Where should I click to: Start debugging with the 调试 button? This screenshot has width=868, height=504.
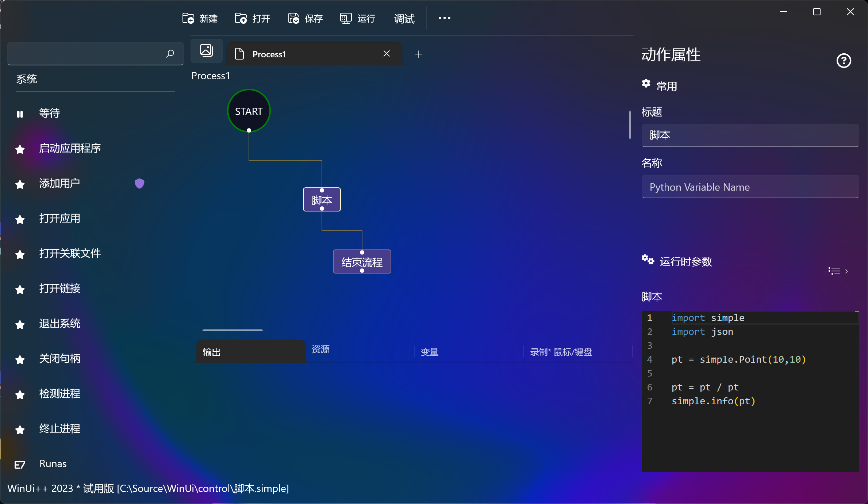[404, 19]
